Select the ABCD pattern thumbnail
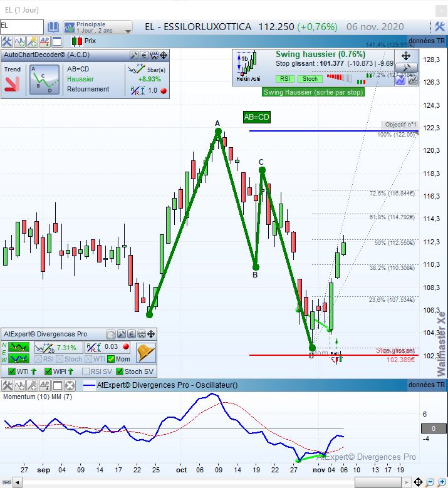The width and height of the screenshot is (448, 488). (x=44, y=80)
